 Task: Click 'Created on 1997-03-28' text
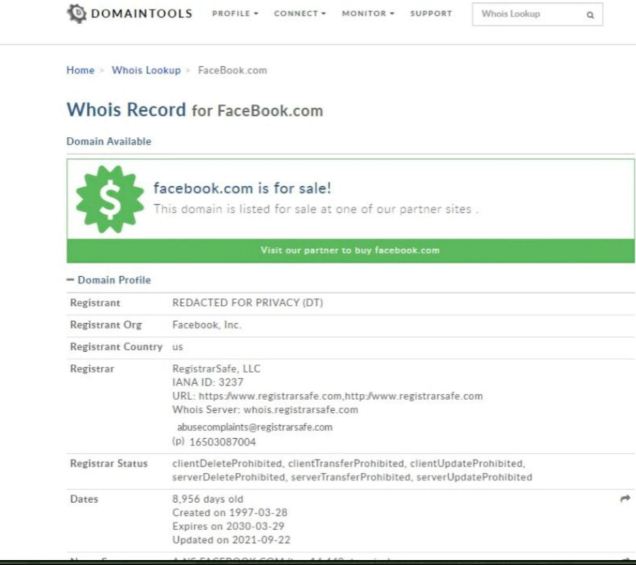(x=230, y=513)
